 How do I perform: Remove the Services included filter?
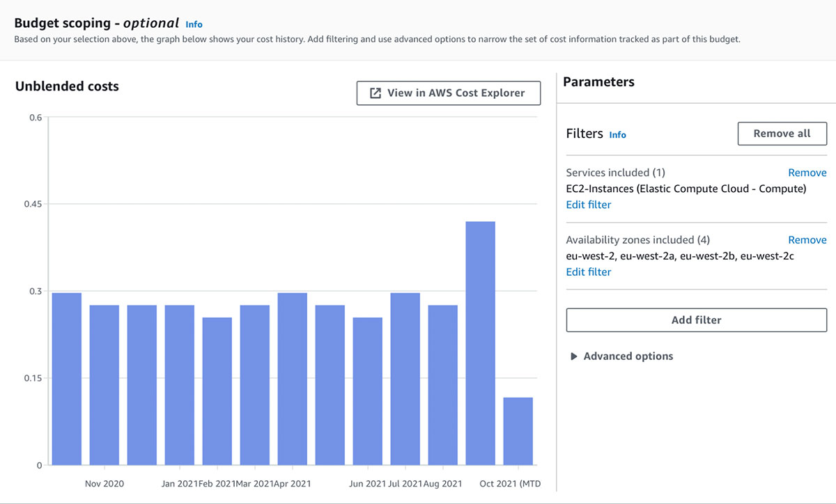tap(807, 173)
